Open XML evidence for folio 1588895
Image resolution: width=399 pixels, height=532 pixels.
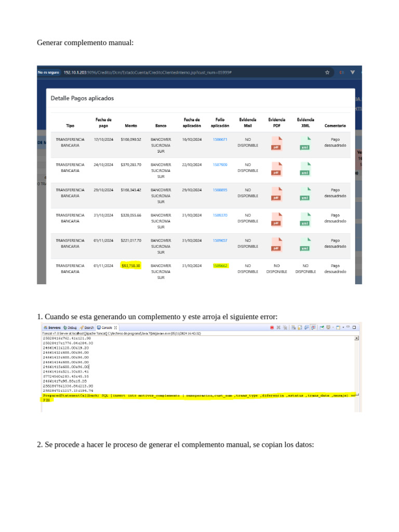(305, 194)
